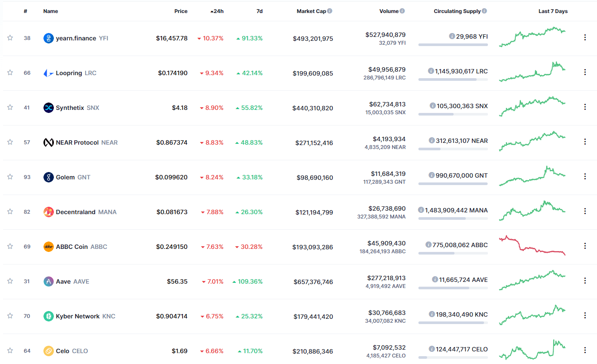Click info icon beside 312,613,107 NEAR supply
The height and width of the screenshot is (364, 597).
coord(431,140)
